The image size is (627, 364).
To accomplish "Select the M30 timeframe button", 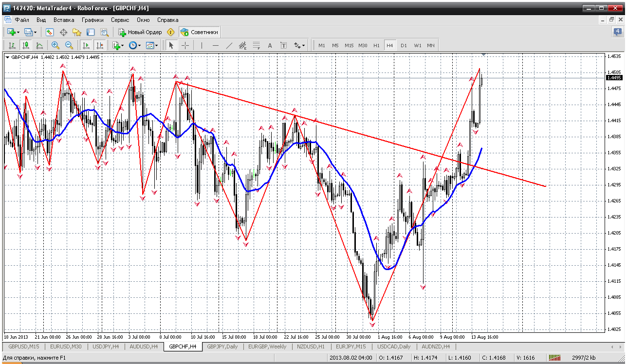I will click(363, 45).
